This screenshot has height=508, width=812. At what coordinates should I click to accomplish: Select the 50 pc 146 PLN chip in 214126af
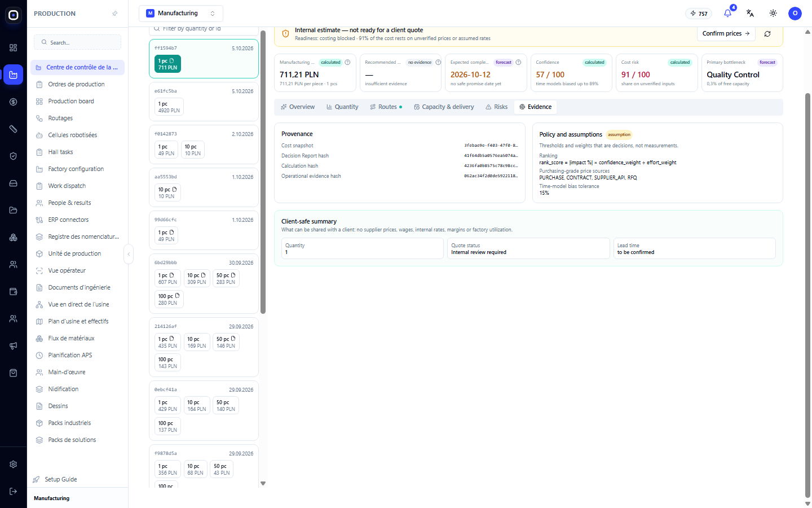point(226,342)
